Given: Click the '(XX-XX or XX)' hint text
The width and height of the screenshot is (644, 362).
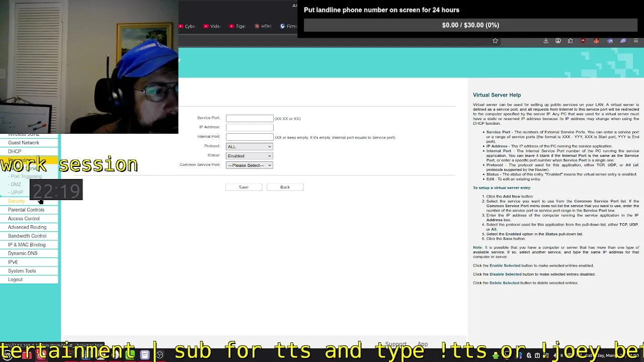Looking at the screenshot, I should coord(287,119).
